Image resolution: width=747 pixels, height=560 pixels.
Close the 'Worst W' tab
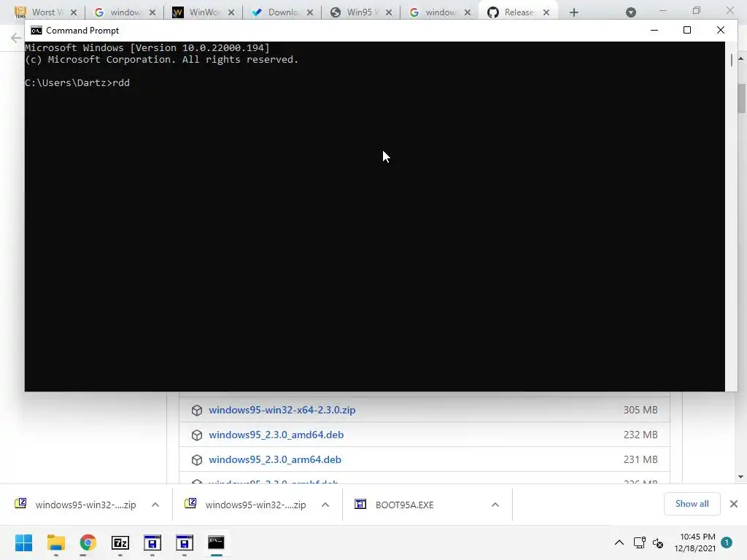tap(74, 13)
